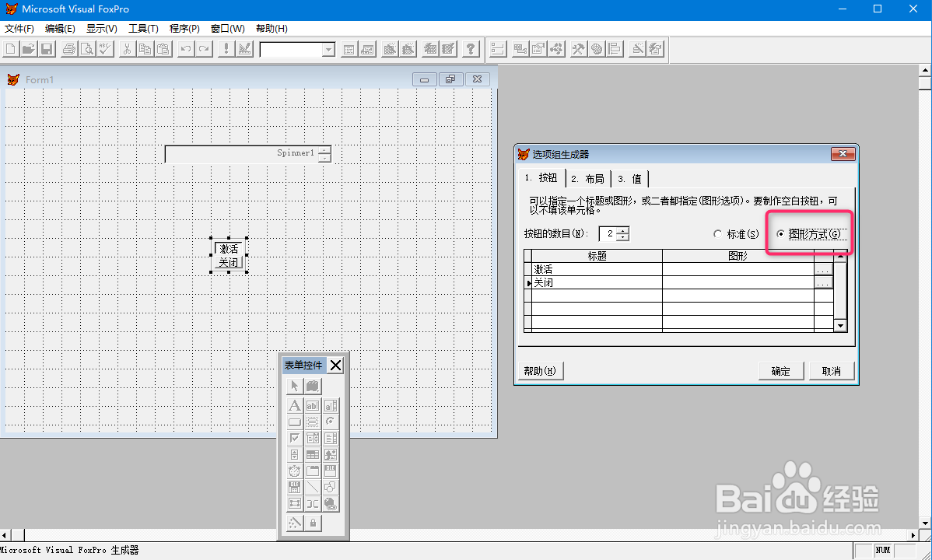Viewport: 932px width, 560px height.
Task: Select the Hyperlink control tool
Action: point(331,503)
